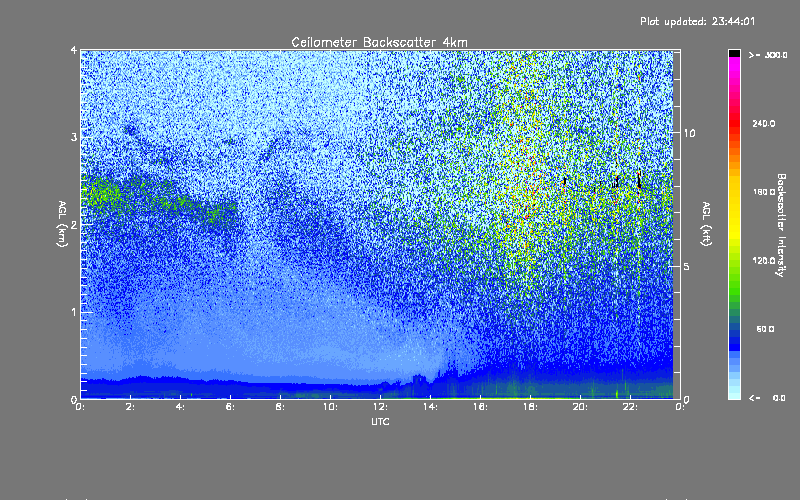This screenshot has width=800, height=500.
Task: Click the '60.0' colorbar value
Action: click(x=765, y=329)
